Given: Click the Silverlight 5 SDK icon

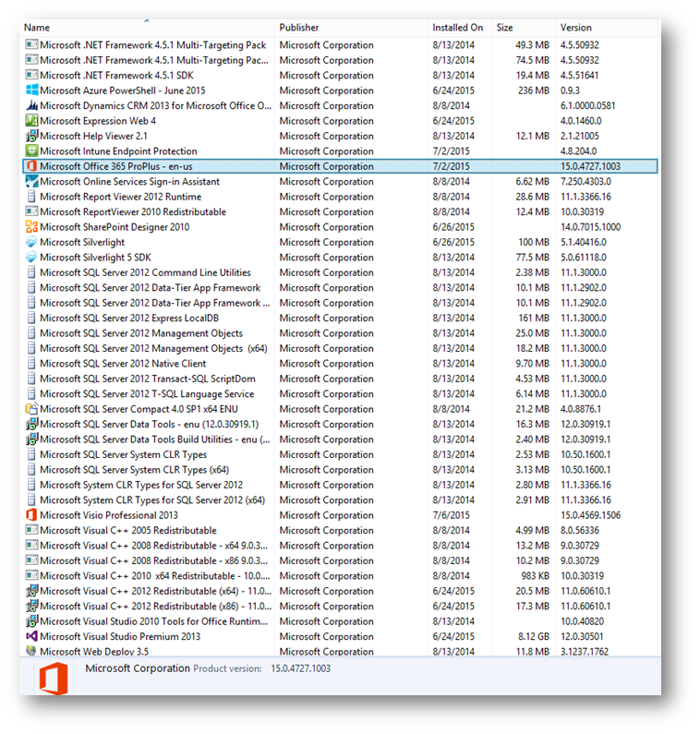Looking at the screenshot, I should click(31, 257).
